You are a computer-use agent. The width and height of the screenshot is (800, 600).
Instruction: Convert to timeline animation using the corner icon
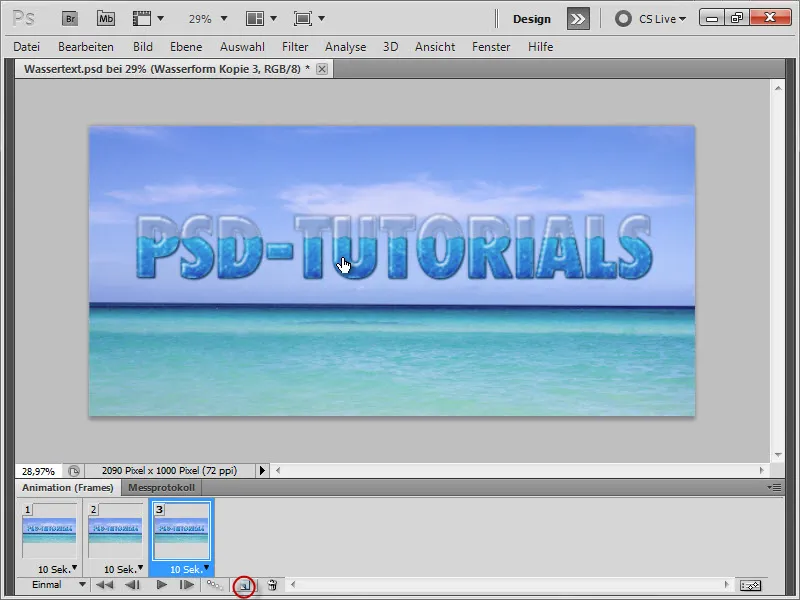pyautogui.click(x=750, y=585)
